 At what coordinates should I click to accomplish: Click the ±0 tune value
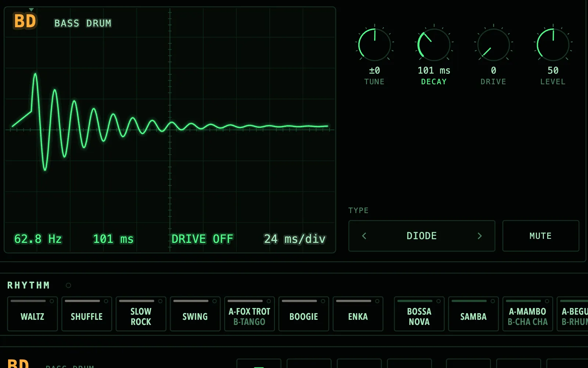[x=374, y=70]
